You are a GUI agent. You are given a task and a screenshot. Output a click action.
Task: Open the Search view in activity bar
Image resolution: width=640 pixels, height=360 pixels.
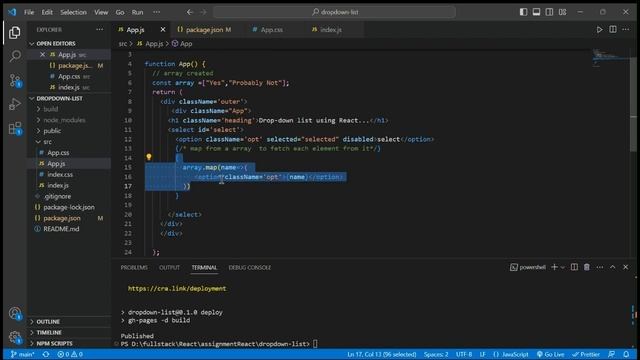point(15,56)
